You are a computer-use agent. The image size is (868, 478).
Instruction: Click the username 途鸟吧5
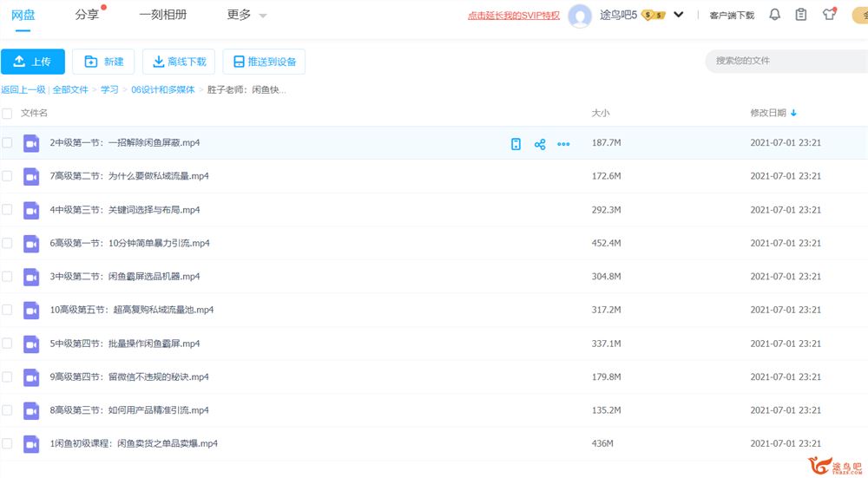(x=618, y=15)
